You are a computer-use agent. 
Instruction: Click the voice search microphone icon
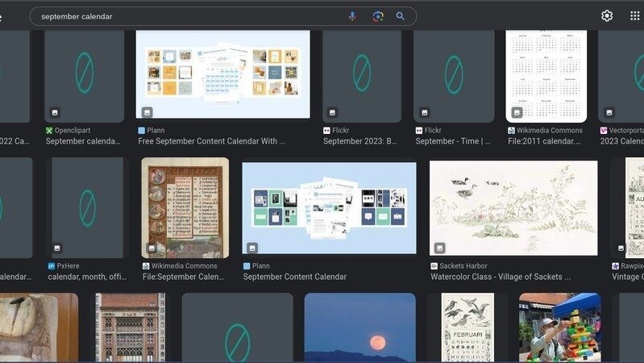[352, 16]
